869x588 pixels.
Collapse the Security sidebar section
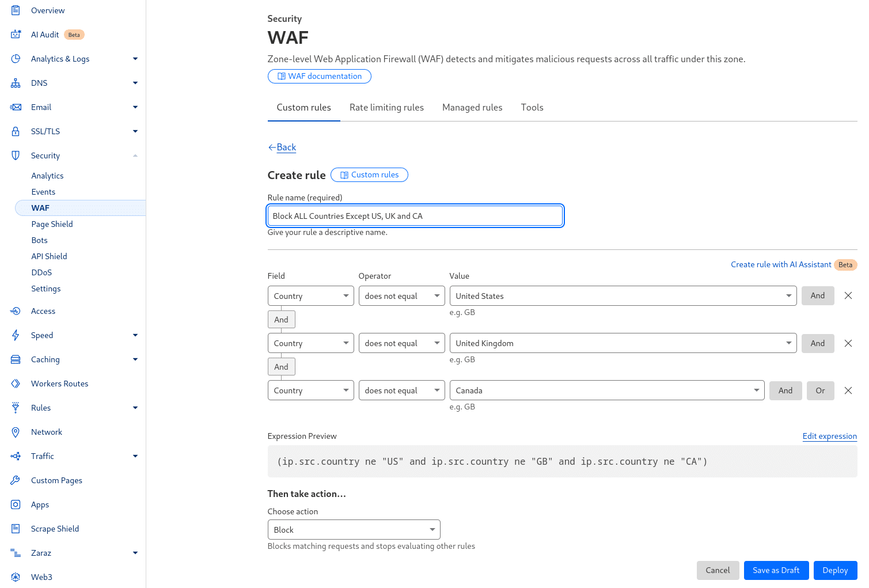tap(135, 155)
